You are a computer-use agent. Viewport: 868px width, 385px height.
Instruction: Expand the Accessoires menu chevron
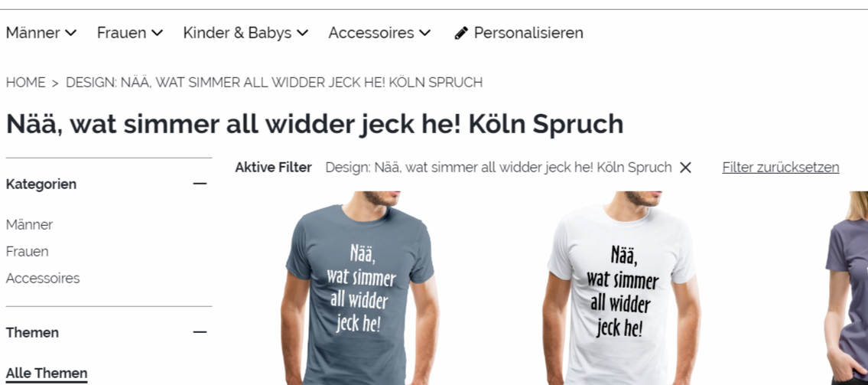[424, 33]
